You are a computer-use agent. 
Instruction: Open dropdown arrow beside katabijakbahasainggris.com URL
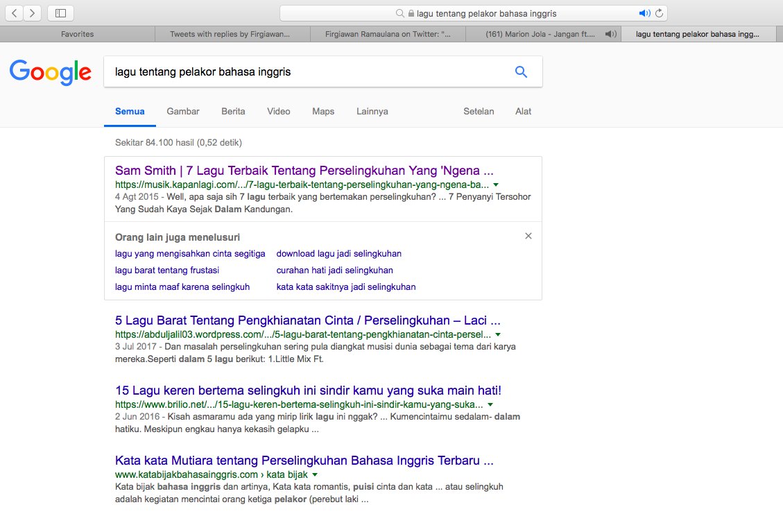(315, 474)
